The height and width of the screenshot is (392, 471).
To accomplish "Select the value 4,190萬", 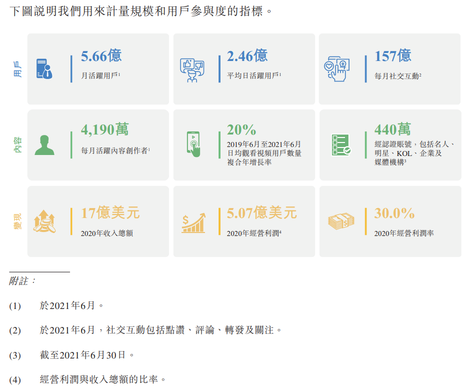I will pos(105,129).
